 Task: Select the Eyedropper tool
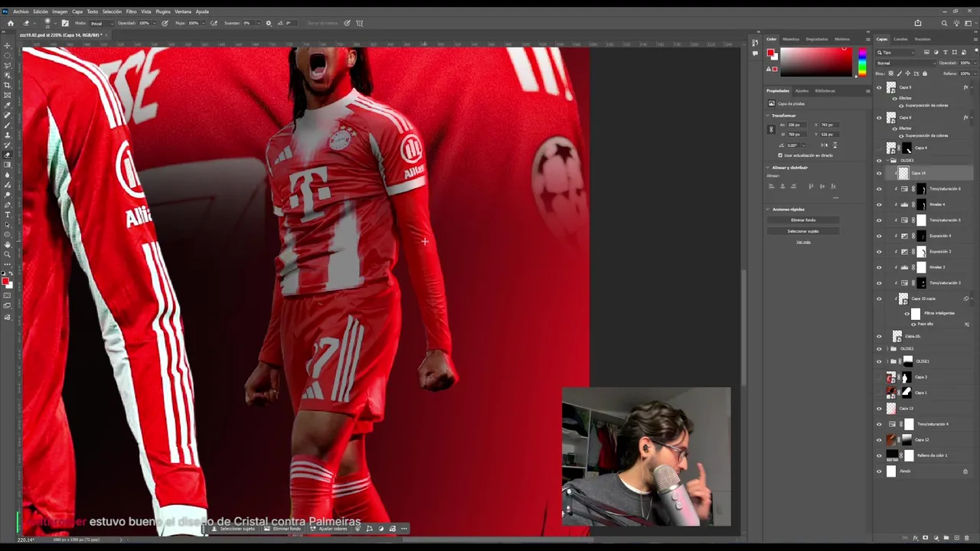8,106
